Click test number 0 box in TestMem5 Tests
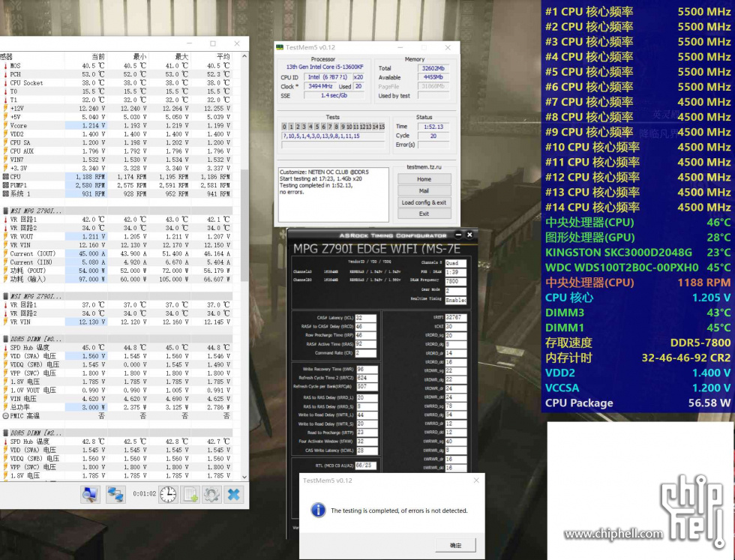Screen dimensions: 735x560 pyautogui.click(x=284, y=127)
